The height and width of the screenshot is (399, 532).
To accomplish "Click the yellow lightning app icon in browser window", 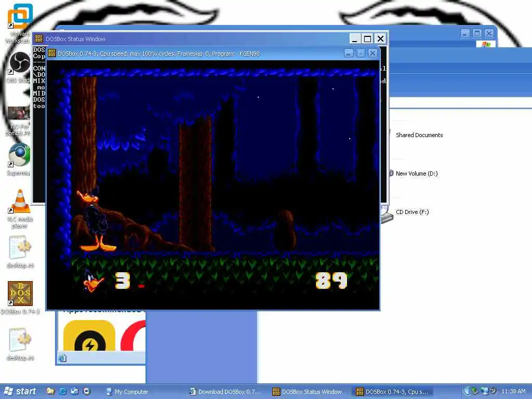I will pyautogui.click(x=89, y=336).
